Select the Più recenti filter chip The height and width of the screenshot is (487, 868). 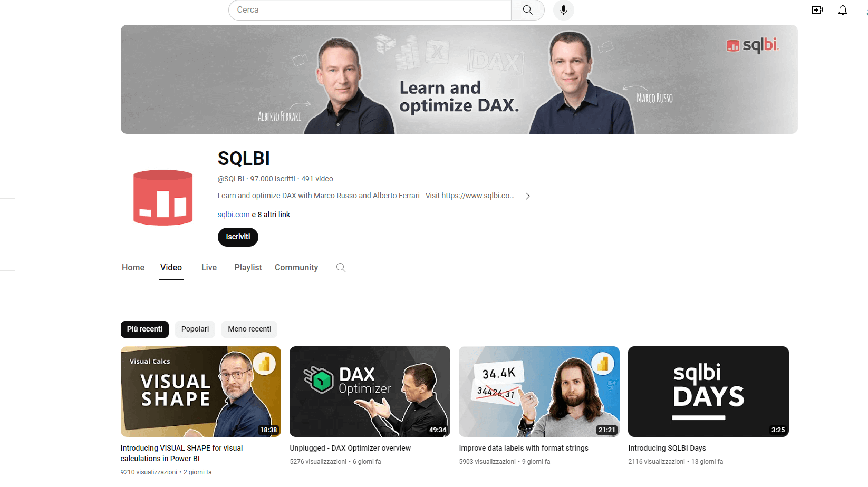[x=145, y=329]
